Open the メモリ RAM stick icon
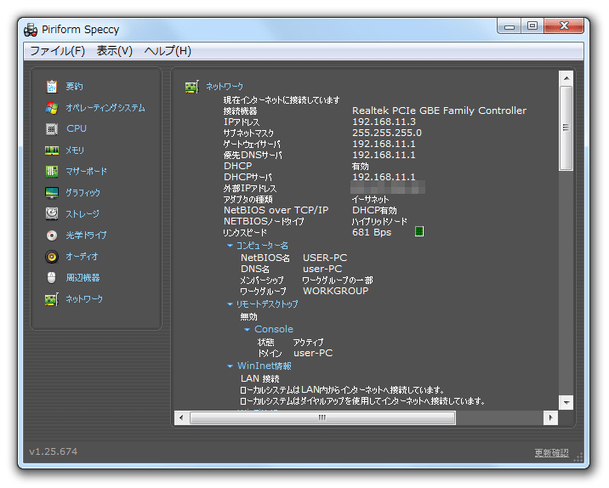 click(52, 150)
